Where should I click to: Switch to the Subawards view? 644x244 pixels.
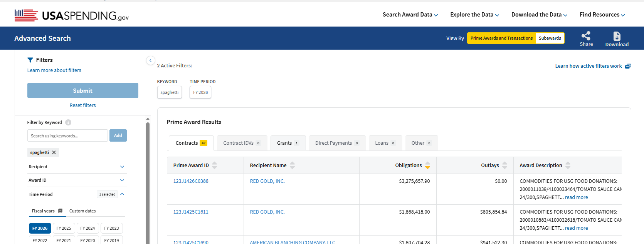(550, 38)
